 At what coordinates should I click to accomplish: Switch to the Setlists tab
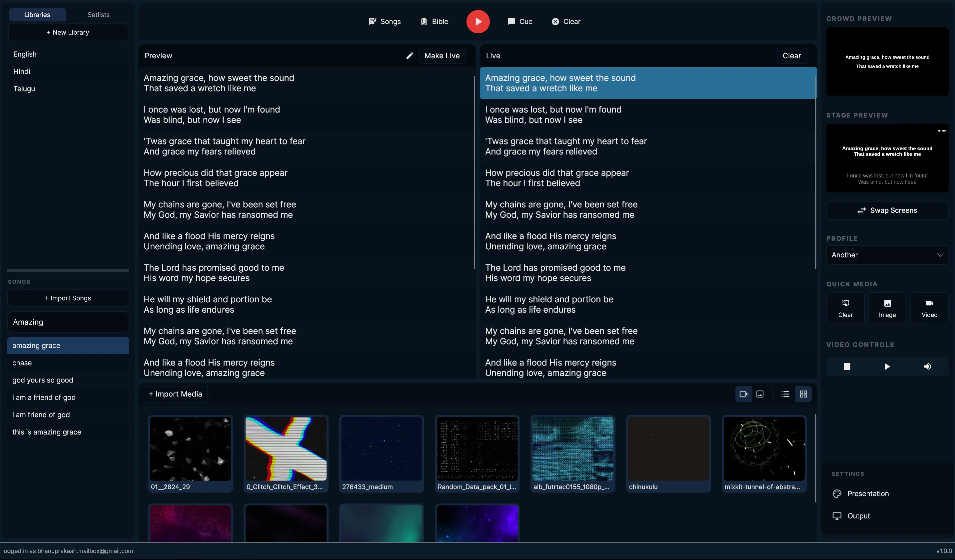tap(99, 15)
